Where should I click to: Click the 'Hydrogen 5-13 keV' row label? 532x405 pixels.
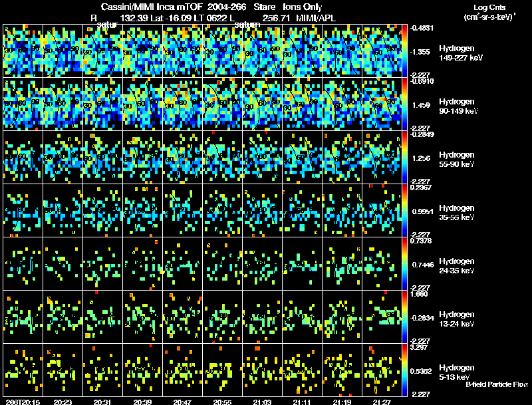[x=457, y=372]
